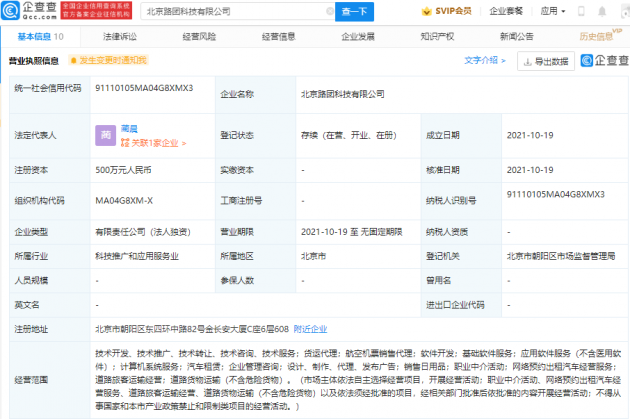The image size is (630, 419).
Task: Open the 知识产权 tab
Action: coord(437,36)
